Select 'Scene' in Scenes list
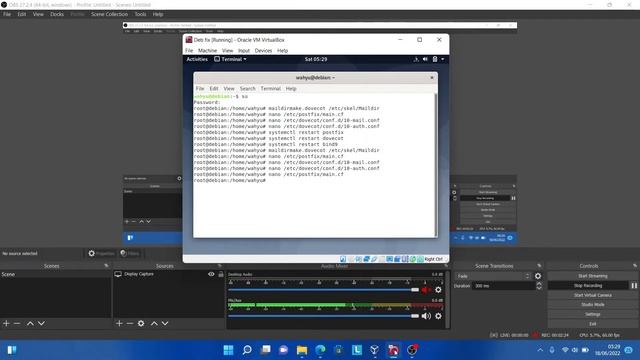The image size is (640, 360). (56, 274)
